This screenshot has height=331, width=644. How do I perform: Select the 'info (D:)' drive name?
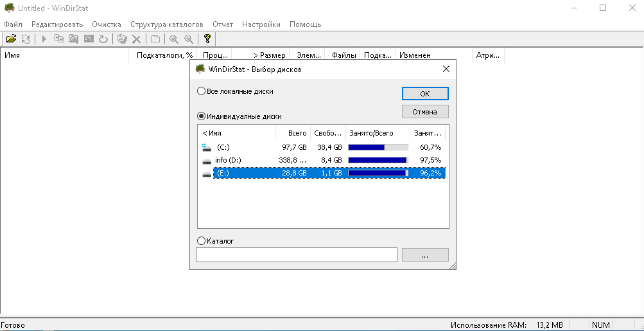pyautogui.click(x=228, y=160)
